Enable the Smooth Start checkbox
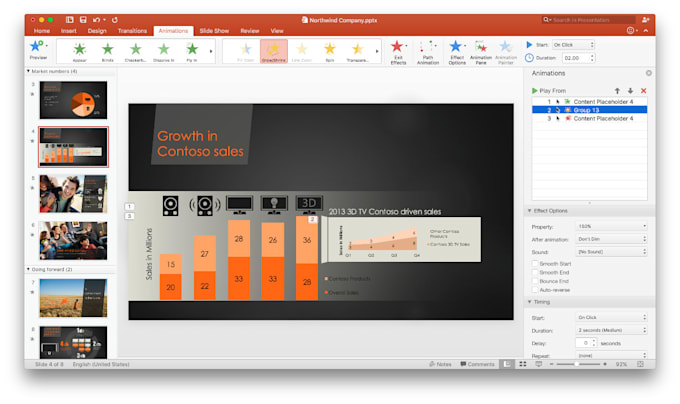The width and height of the screenshot is (680, 404). (535, 262)
